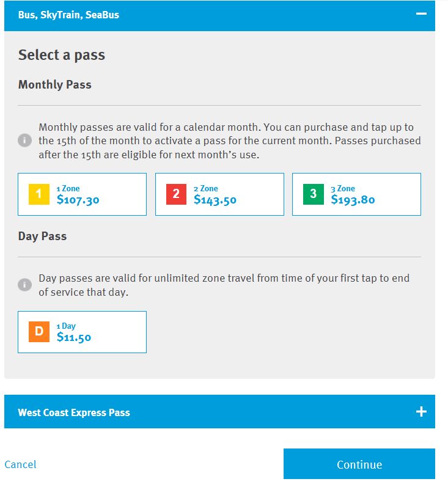448x487 pixels.
Task: Select the 2 Zone label
Action: tap(206, 189)
